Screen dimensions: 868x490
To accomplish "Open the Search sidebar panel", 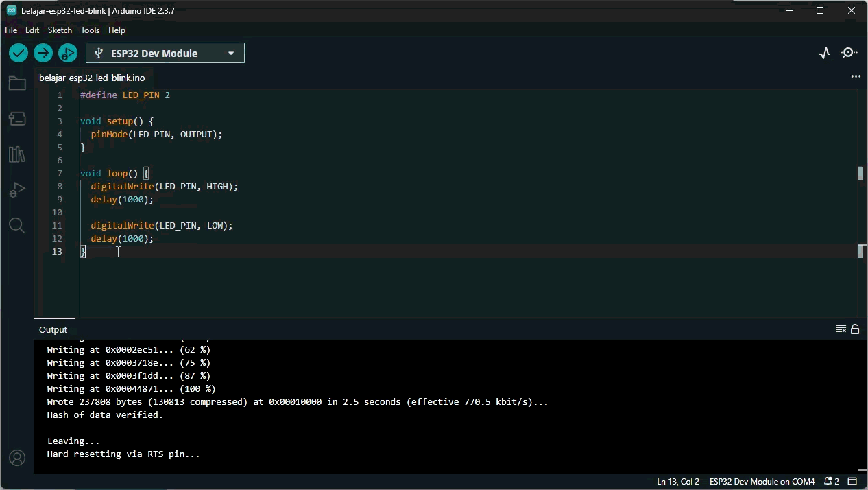I will (x=17, y=226).
